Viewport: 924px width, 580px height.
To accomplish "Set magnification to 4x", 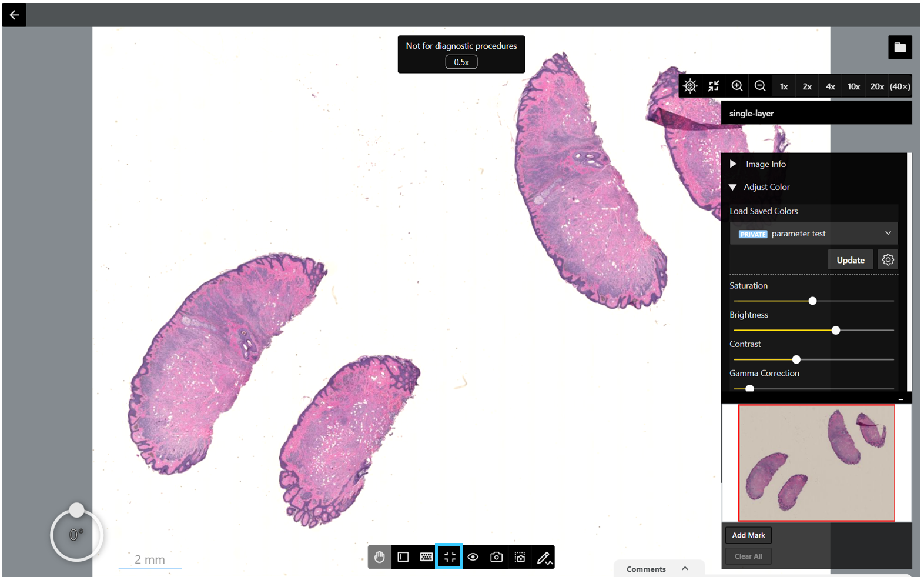I will pos(830,86).
